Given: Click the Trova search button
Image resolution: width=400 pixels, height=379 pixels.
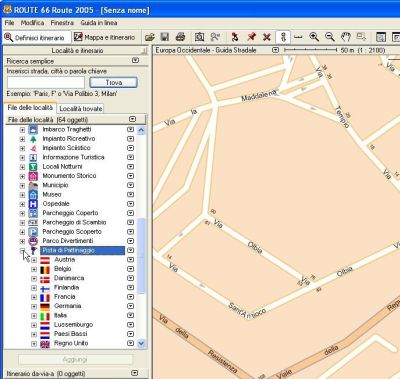Looking at the screenshot, I should pos(114,82).
